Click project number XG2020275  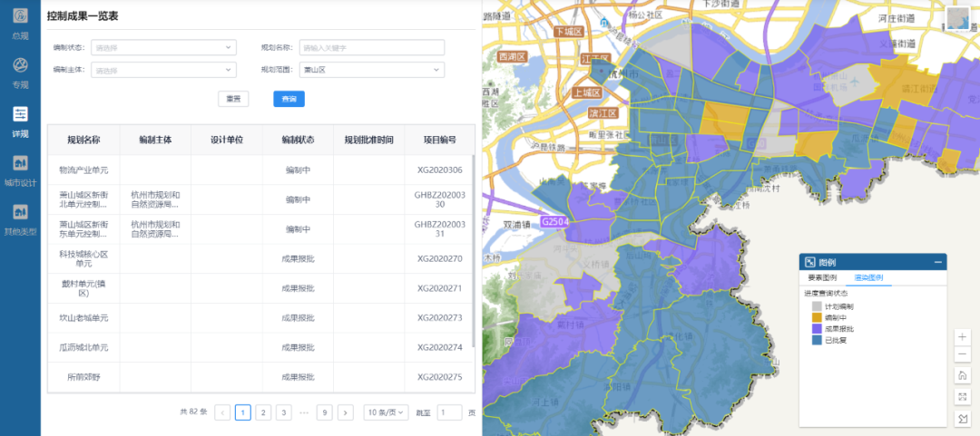439,377
